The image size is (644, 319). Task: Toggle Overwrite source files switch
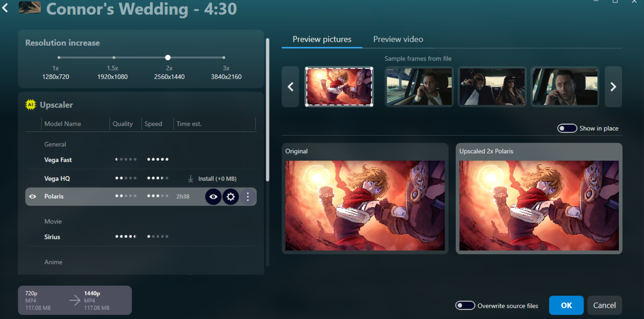click(x=465, y=305)
